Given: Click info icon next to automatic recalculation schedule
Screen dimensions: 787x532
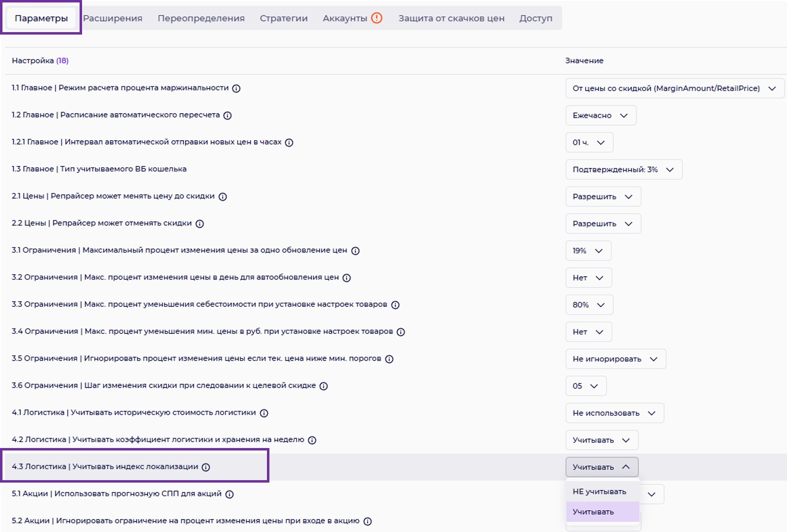Looking at the screenshot, I should [227, 116].
